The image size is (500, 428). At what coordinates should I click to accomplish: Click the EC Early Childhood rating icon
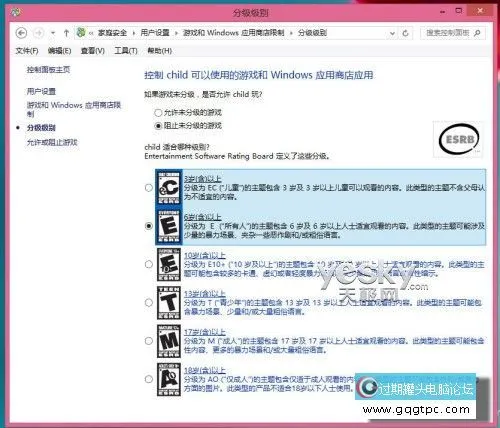(x=169, y=188)
